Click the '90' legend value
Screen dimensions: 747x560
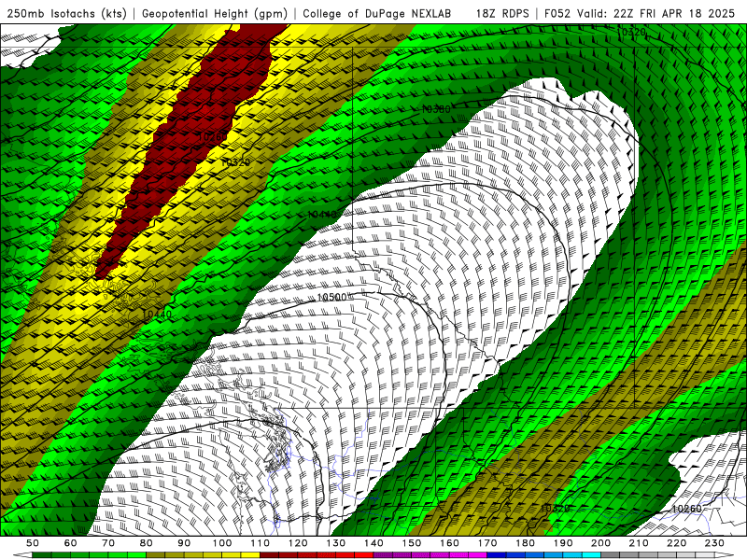(184, 543)
